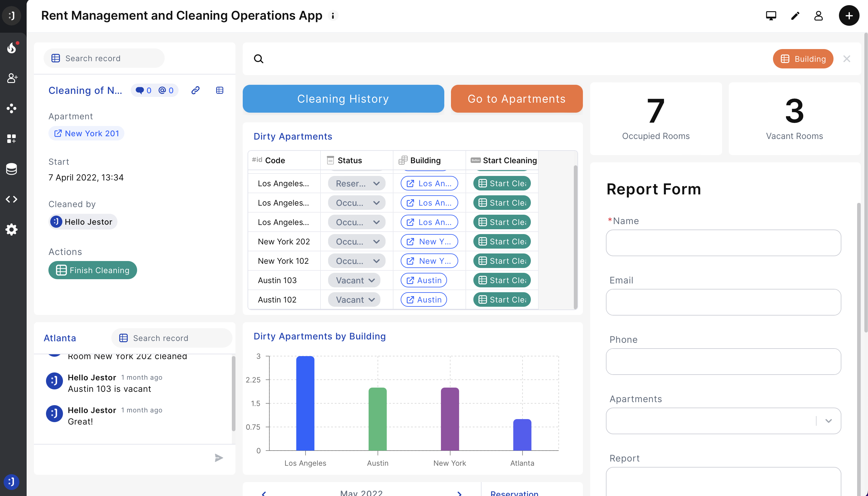Screen dimensions: 868x496
Task: Click the black plus create button
Action: pos(849,16)
